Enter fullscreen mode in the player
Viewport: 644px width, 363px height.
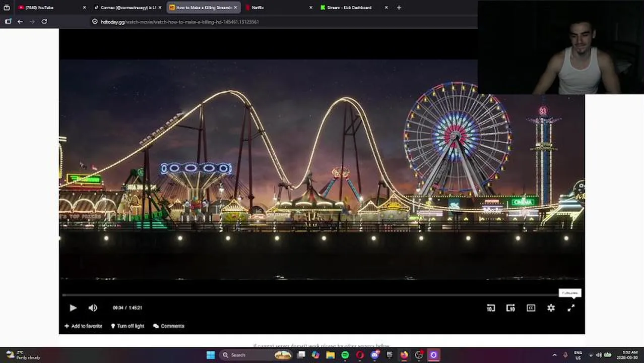(x=571, y=308)
